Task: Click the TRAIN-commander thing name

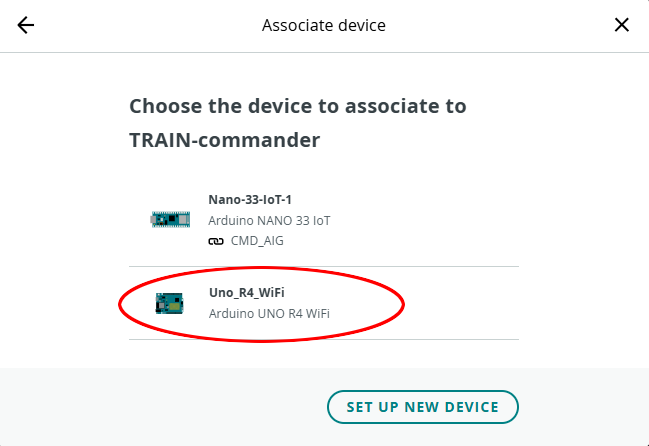Action: pos(224,140)
